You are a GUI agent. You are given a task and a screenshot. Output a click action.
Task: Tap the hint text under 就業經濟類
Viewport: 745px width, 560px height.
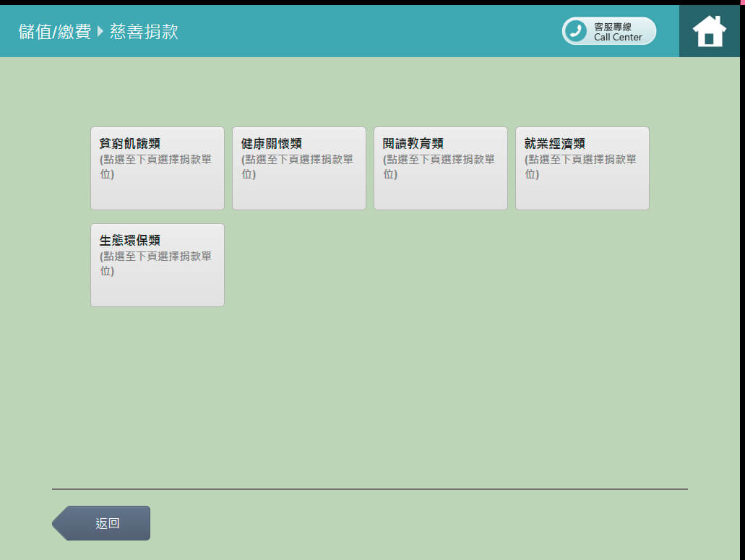pos(580,166)
